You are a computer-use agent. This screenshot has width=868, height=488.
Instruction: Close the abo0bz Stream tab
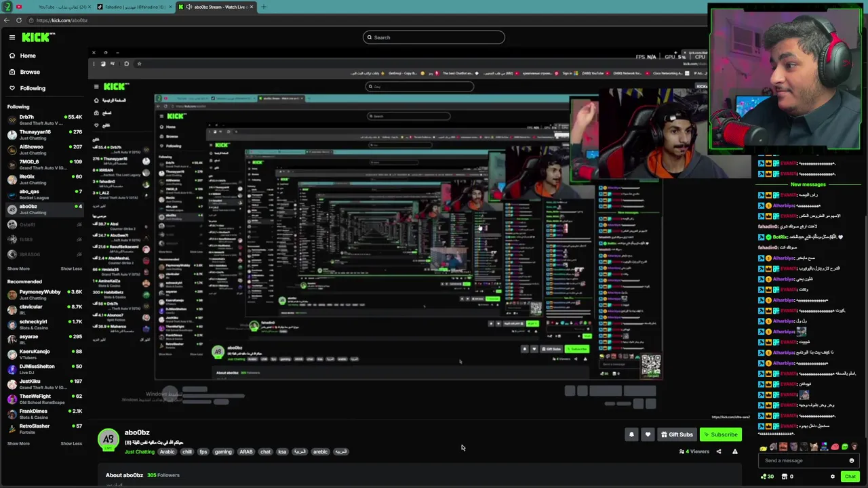[252, 7]
